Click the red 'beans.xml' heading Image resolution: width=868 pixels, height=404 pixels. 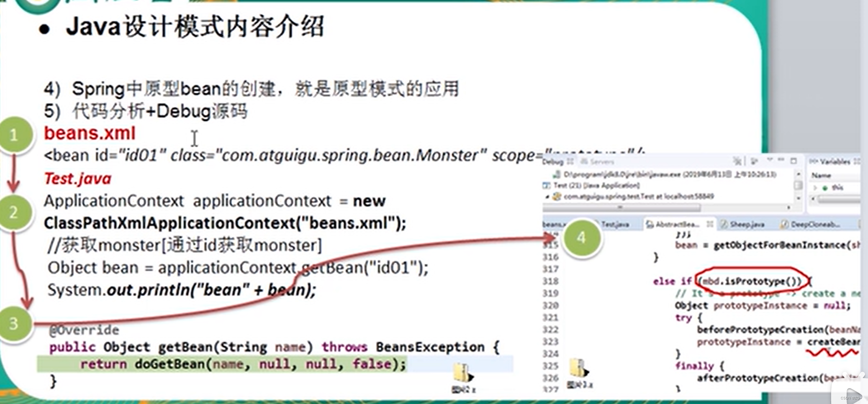[90, 133]
